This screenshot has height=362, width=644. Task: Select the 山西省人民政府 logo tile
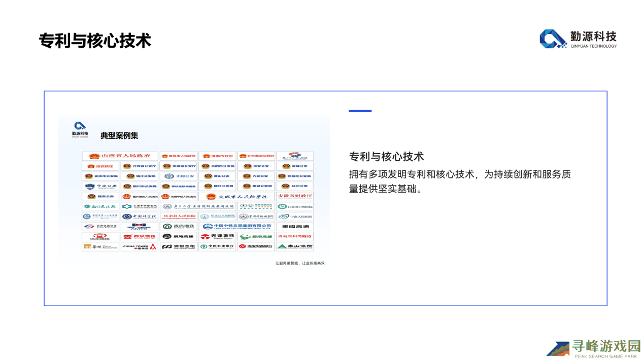coord(120,156)
